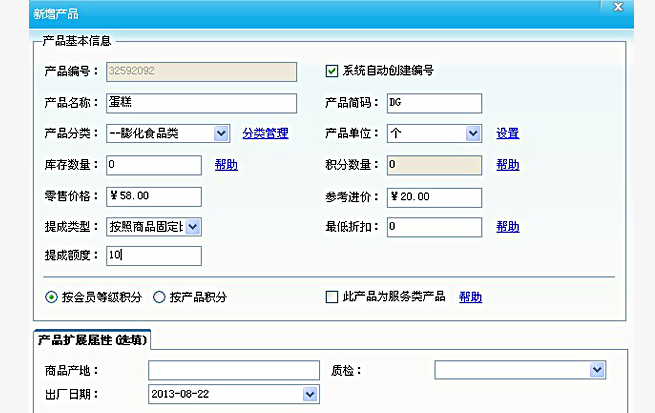Viewport: 655px width, 413px height.
Task: Click 帮助 link beside 此产品为服务类产品
Action: [470, 297]
